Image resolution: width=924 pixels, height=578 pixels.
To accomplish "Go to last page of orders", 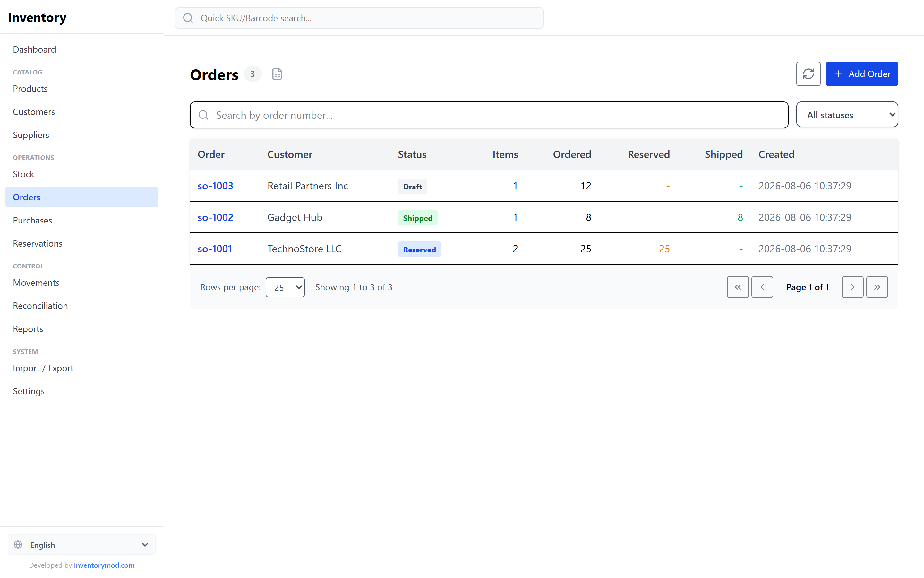I will pos(877,287).
